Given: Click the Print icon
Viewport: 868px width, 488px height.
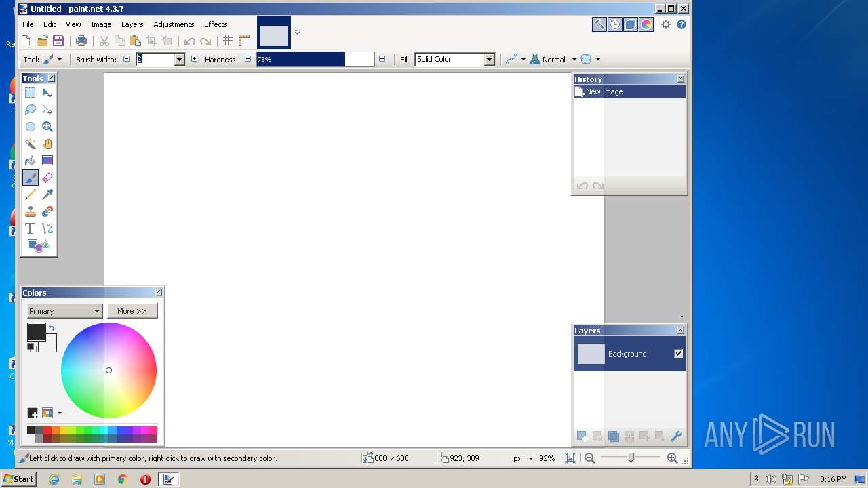Looking at the screenshot, I should click(81, 41).
